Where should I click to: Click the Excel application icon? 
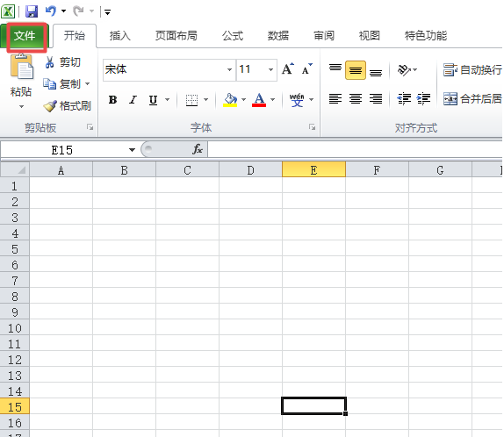(8, 11)
